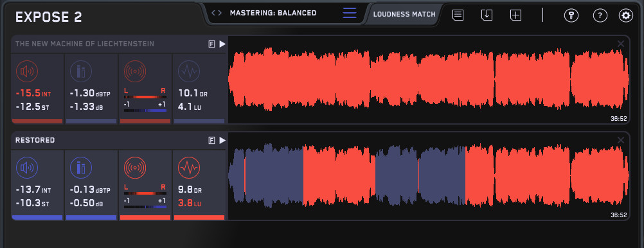The width and height of the screenshot is (644, 248).
Task: Add a new track with plus icon
Action: 515,15
